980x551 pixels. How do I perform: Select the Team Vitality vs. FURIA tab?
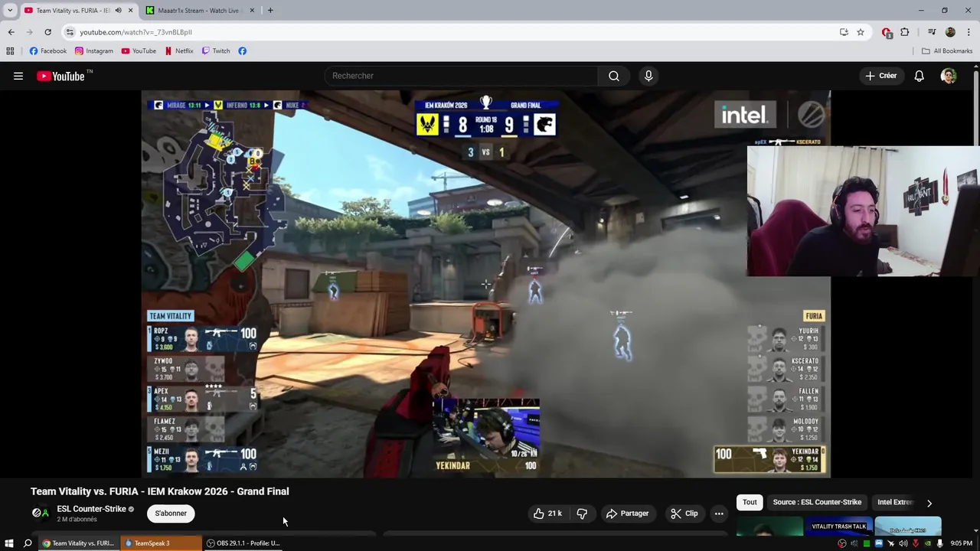pyautogui.click(x=73, y=10)
